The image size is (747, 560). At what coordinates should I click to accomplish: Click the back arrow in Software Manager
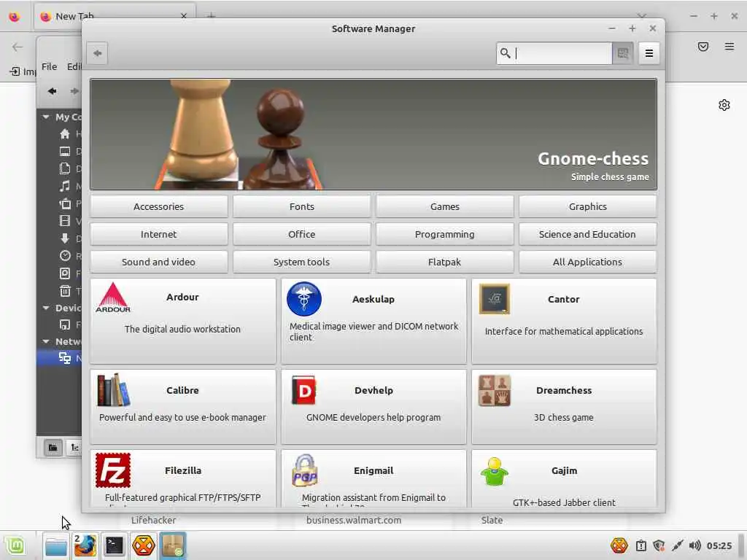97,52
